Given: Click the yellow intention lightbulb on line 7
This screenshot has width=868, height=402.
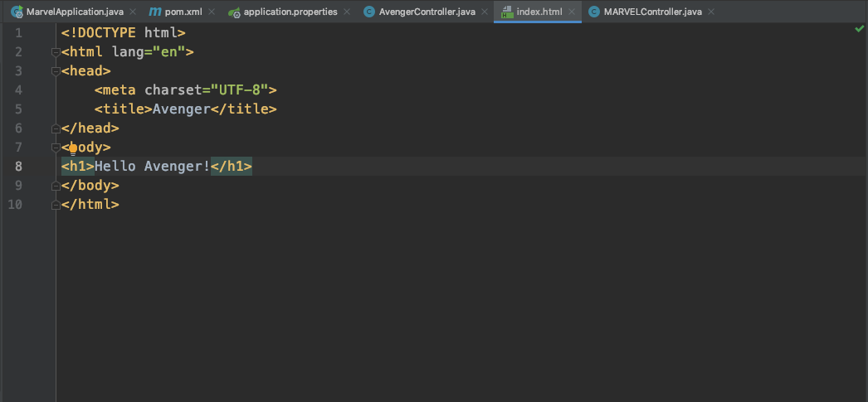Looking at the screenshot, I should 72,148.
